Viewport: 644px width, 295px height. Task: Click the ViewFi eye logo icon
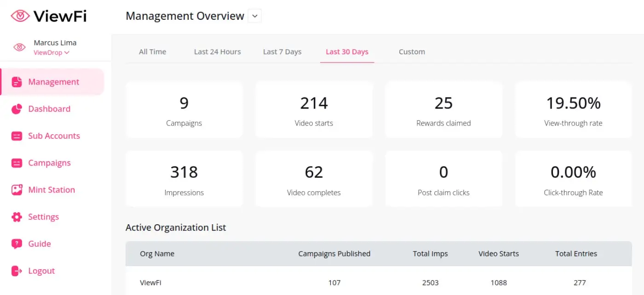click(20, 16)
